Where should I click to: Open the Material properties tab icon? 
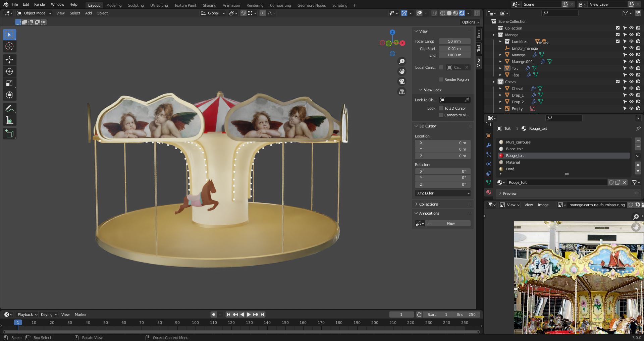click(489, 192)
